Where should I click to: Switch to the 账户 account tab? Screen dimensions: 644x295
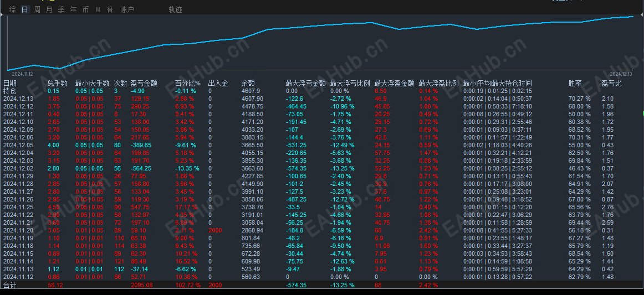(x=127, y=9)
